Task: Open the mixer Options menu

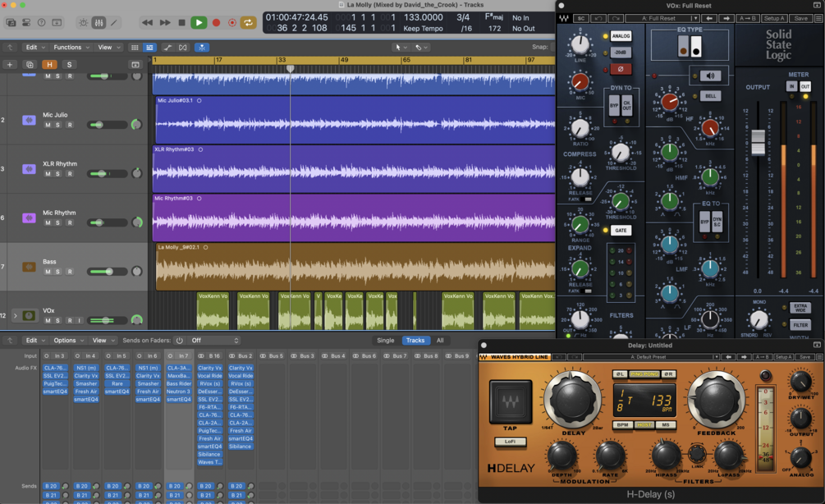Action: [68, 341]
